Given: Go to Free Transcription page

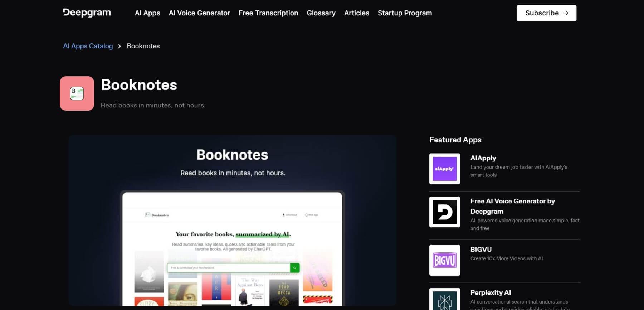Looking at the screenshot, I should pos(268,13).
